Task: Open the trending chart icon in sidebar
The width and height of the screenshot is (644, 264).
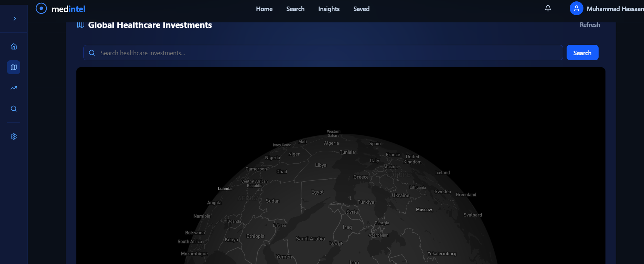Action: coord(14,88)
